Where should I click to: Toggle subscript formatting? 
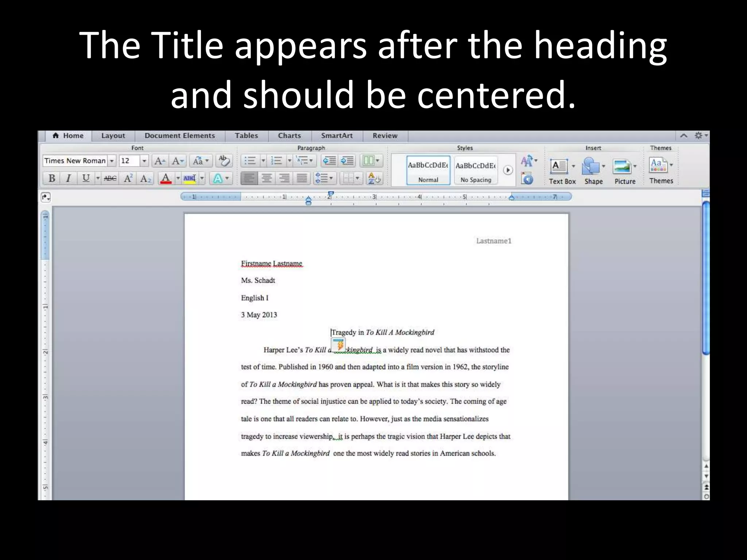tap(145, 178)
